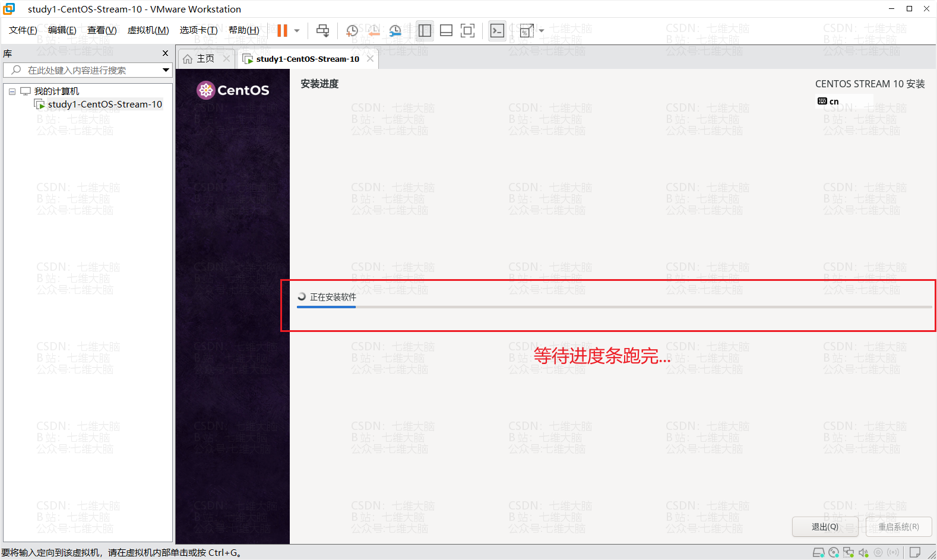The height and width of the screenshot is (560, 937).
Task: Pause the virtual machine with the orange button
Action: pos(282,30)
